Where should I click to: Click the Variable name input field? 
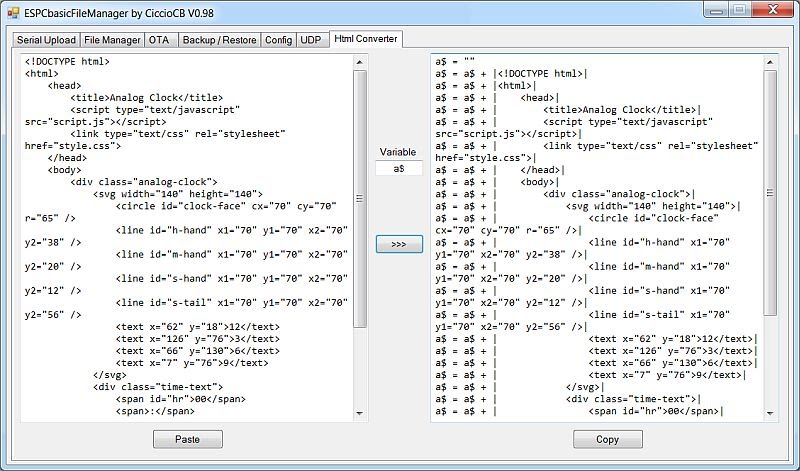(399, 168)
